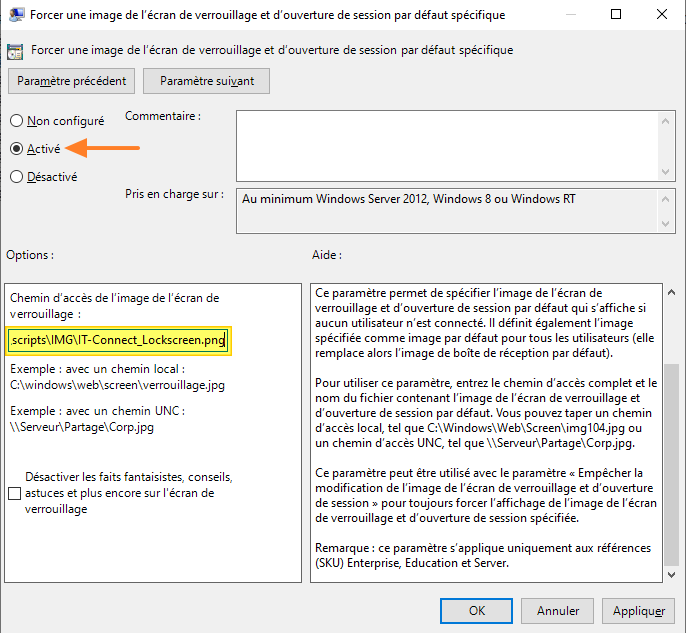
Task: Click inside the Commentaire text area
Action: click(447, 146)
